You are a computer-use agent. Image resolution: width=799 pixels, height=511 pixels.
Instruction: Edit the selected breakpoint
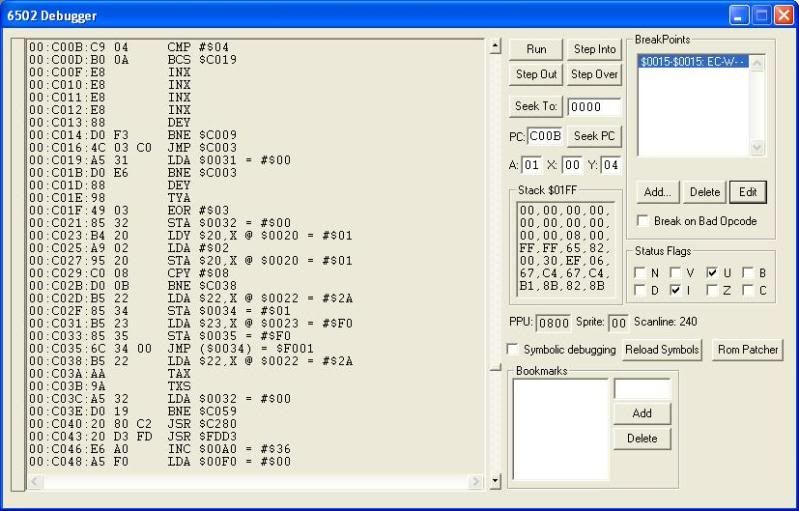(x=748, y=192)
